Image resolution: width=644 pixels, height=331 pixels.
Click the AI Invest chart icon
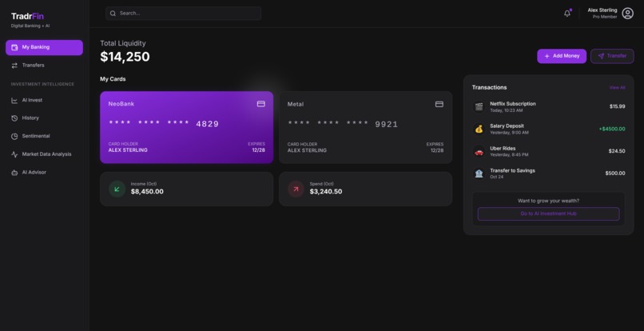pos(14,100)
